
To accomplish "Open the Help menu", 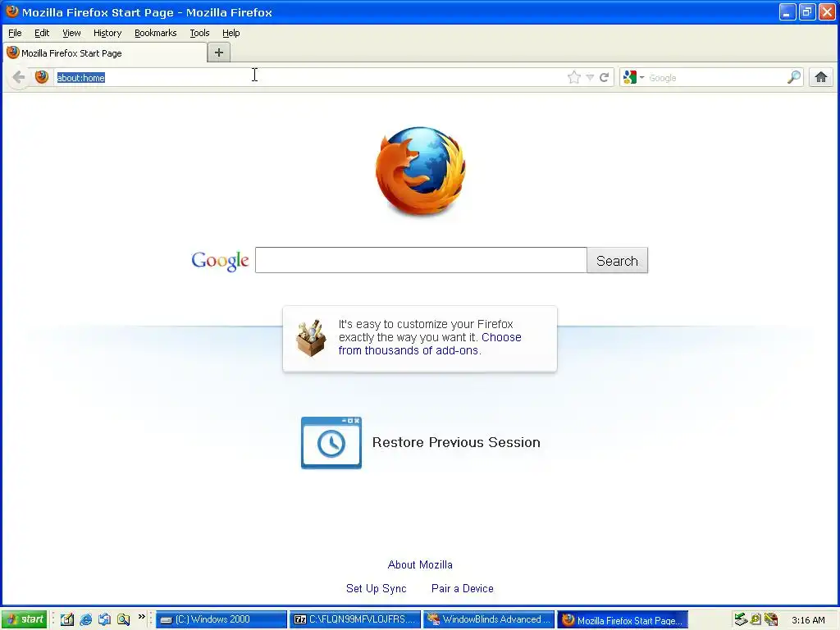I will tap(231, 33).
